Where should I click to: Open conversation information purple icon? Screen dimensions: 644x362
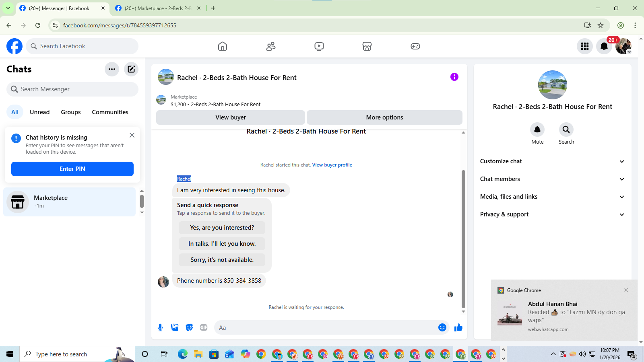tap(454, 77)
